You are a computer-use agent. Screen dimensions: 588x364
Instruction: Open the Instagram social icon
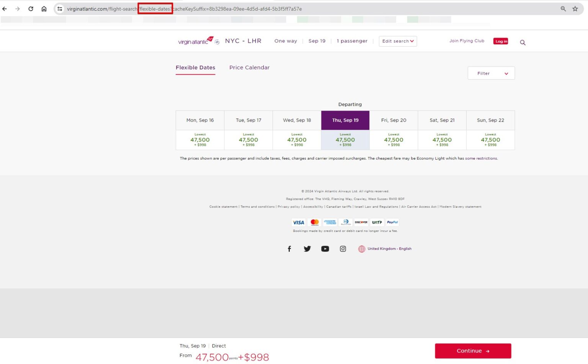pos(343,249)
